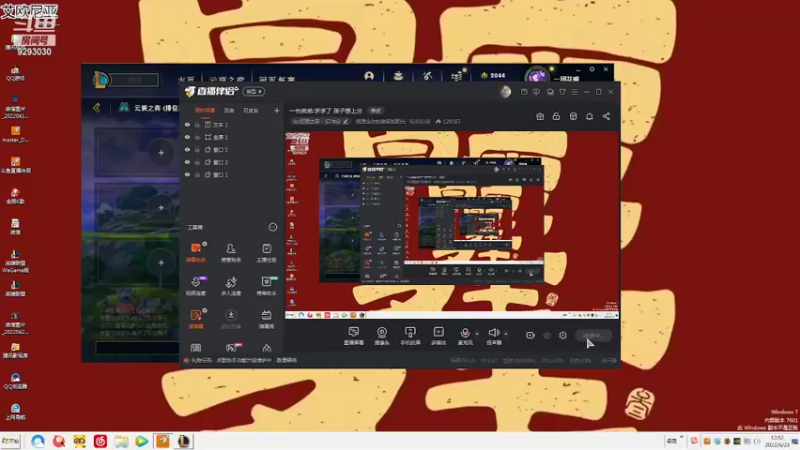Click the unlock padlock icon in header

556,116
